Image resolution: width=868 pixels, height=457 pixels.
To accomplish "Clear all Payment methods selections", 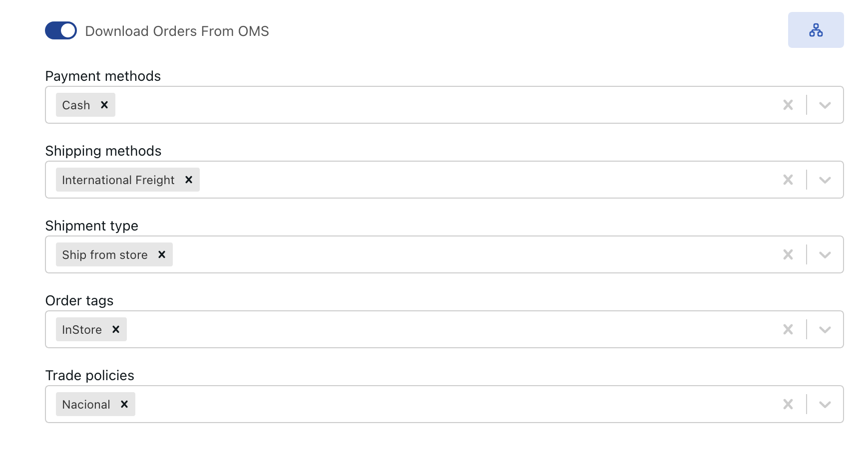I will point(788,105).
